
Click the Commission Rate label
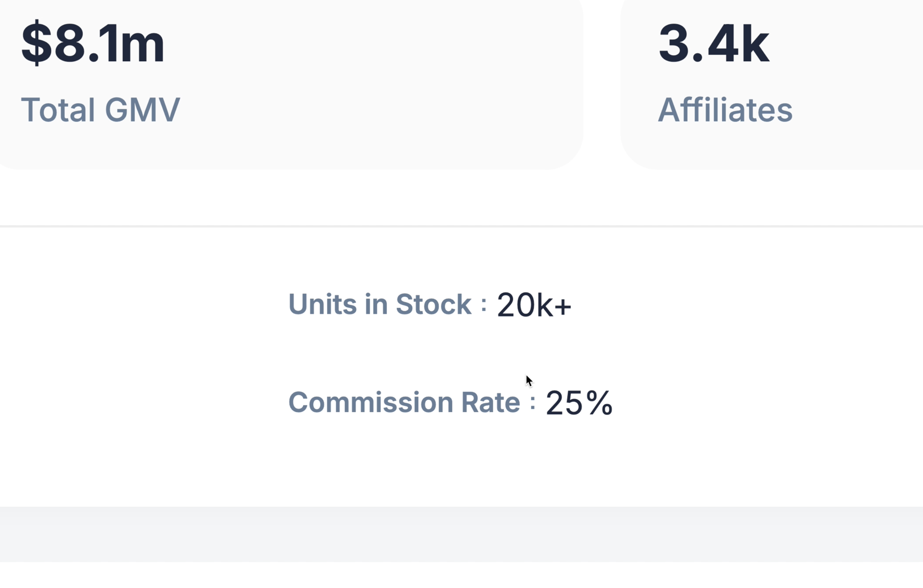pyautogui.click(x=404, y=402)
